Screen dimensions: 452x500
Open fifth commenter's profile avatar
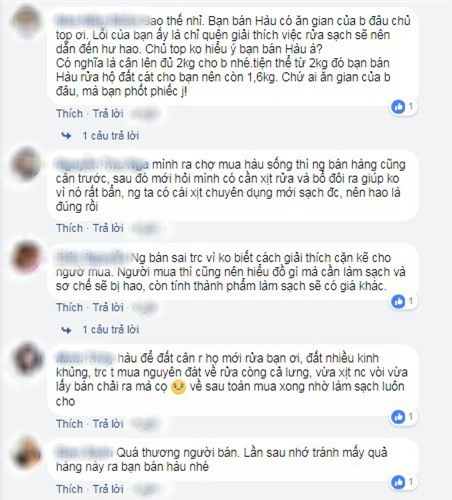(26, 453)
